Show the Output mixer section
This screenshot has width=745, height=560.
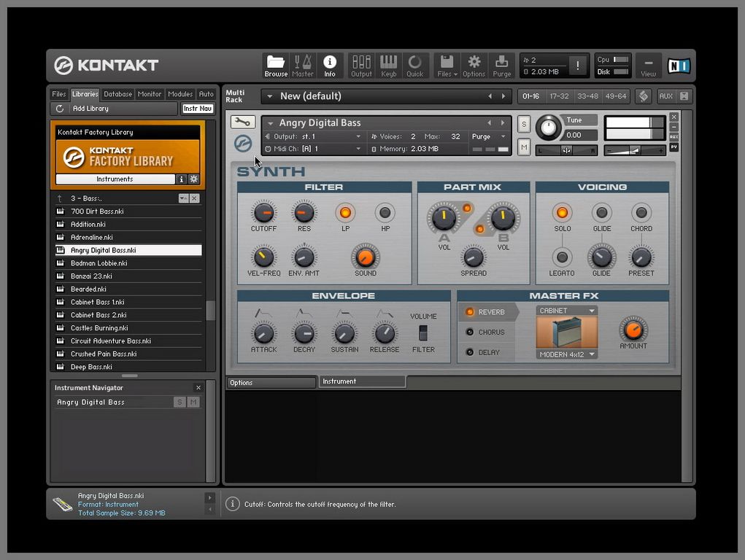point(361,66)
